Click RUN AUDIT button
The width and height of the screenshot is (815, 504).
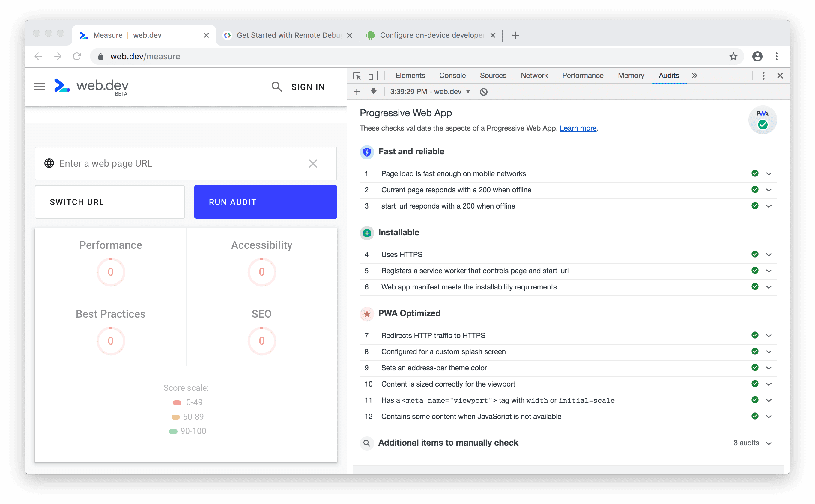[x=265, y=202]
